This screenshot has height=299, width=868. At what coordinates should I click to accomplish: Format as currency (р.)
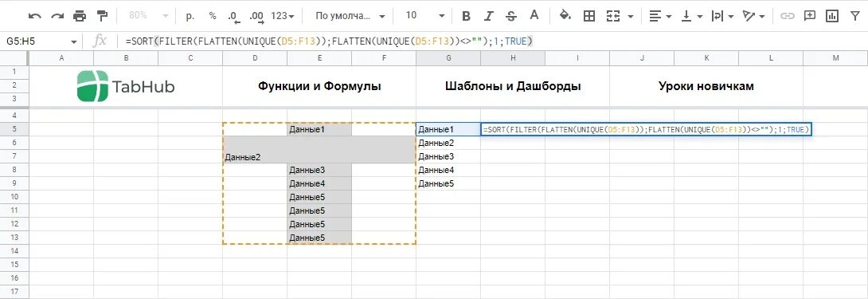point(190,15)
